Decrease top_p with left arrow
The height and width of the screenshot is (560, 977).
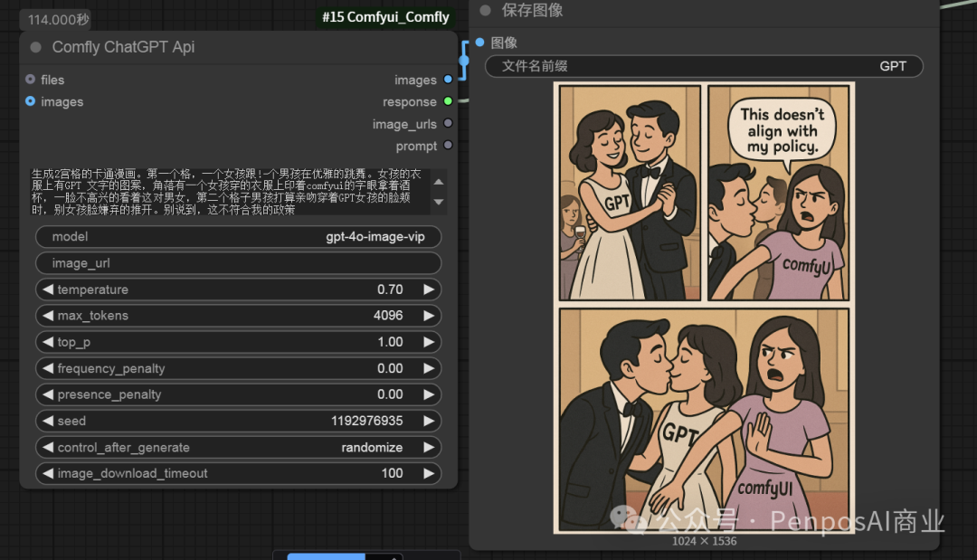point(47,342)
